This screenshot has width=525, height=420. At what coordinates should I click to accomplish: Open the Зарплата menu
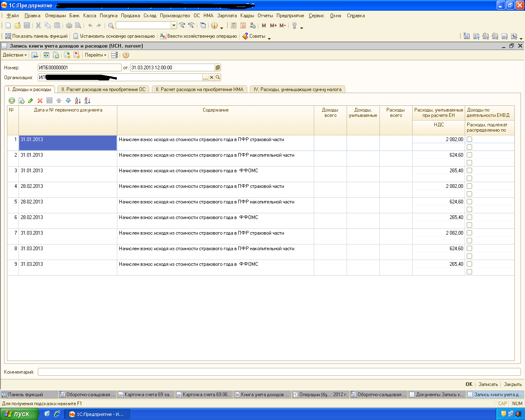coord(227,16)
